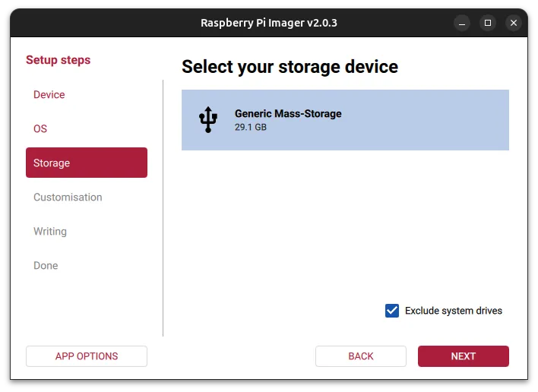Go to the Device setup step
538x392 pixels.
point(49,95)
